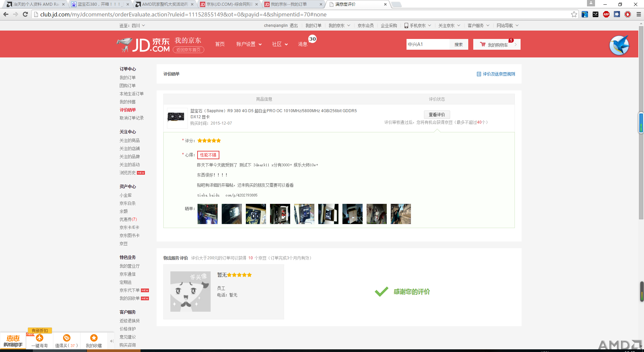
Task: Open the 京东会员 link
Action: coord(366,26)
